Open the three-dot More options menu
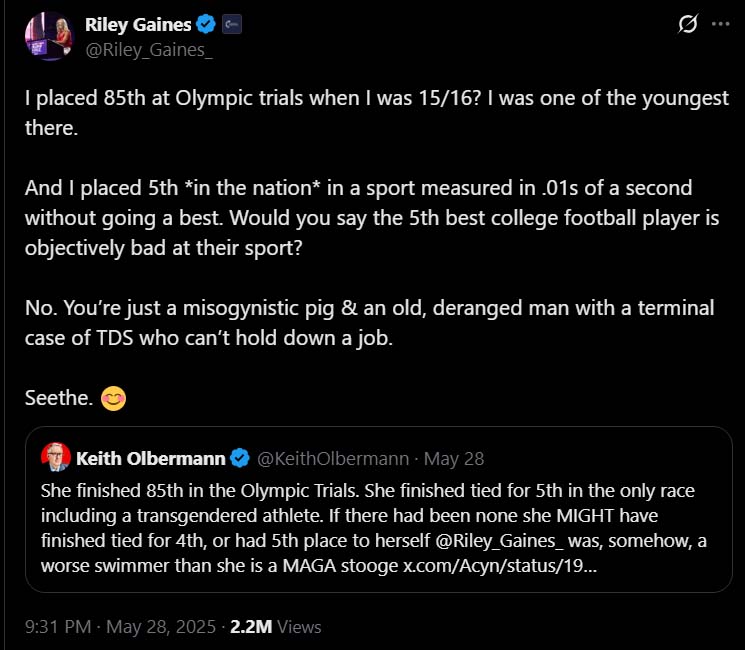The height and width of the screenshot is (650, 745). pyautogui.click(x=719, y=25)
